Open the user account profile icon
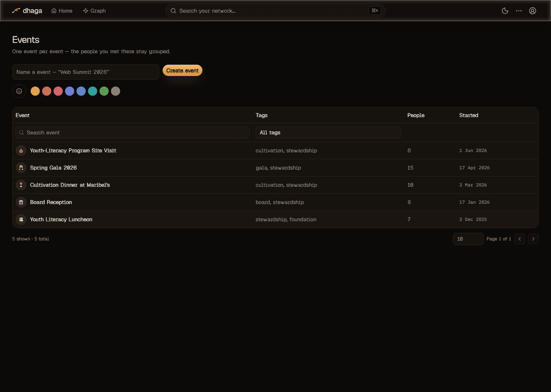 coord(533,11)
